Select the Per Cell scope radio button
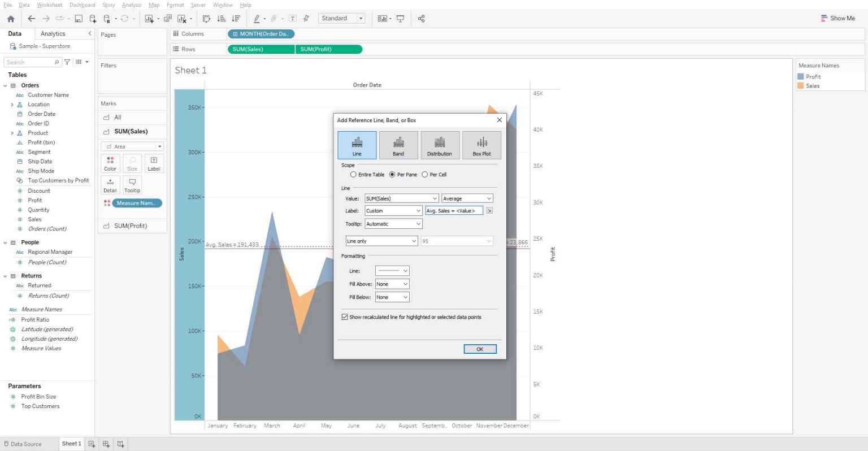Viewport: 868px width, 451px height. pyautogui.click(x=425, y=174)
